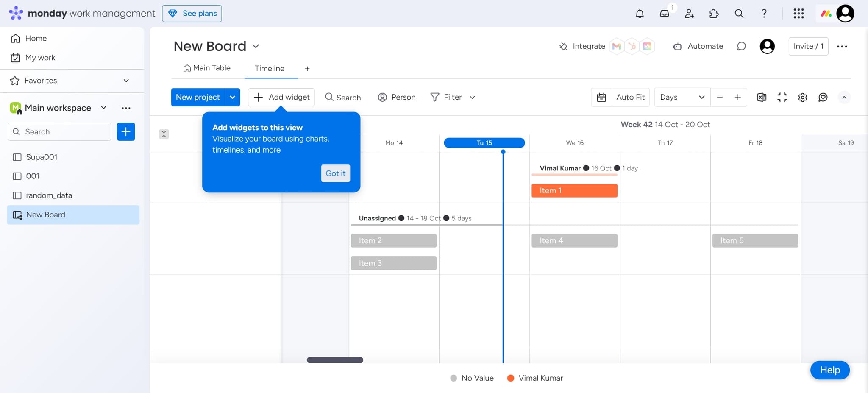Image resolution: width=868 pixels, height=393 pixels.
Task: Click the Add widget button
Action: click(281, 98)
